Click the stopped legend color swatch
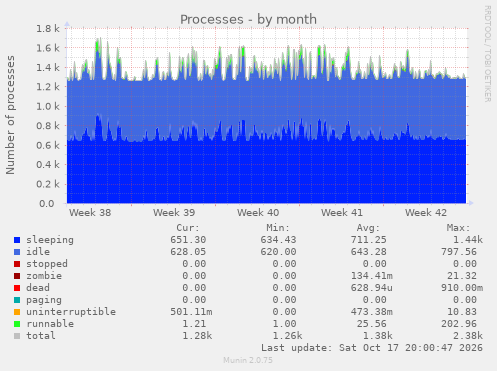 click(x=17, y=264)
